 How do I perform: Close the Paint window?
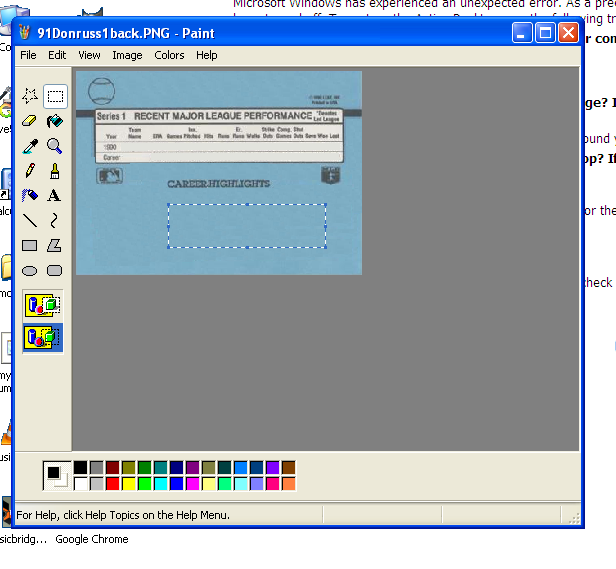(568, 33)
